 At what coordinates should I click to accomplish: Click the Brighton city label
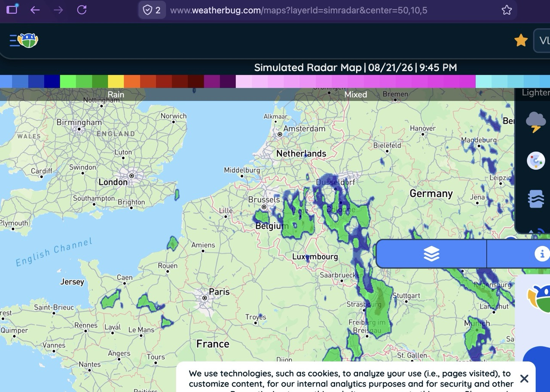(x=131, y=202)
